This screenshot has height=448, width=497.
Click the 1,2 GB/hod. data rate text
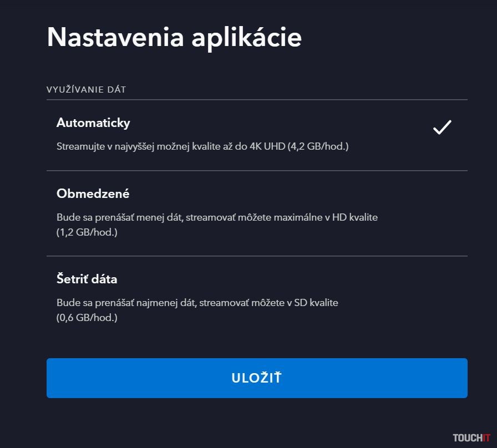pyautogui.click(x=87, y=232)
